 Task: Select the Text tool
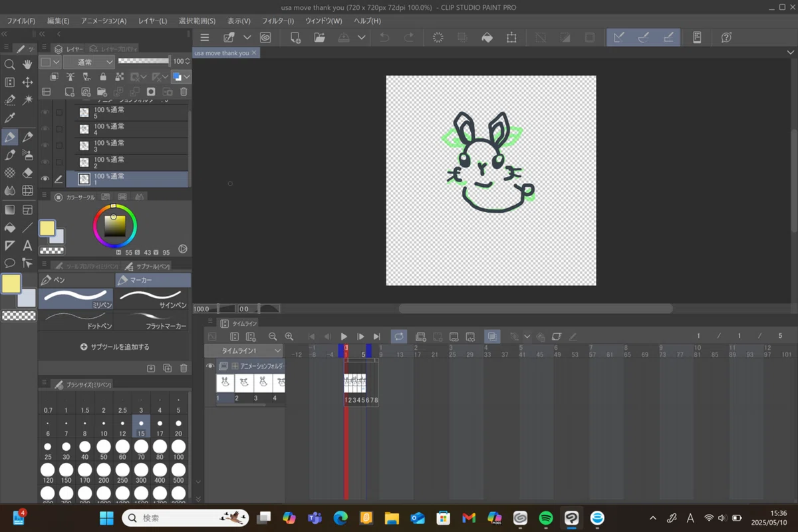coord(28,245)
